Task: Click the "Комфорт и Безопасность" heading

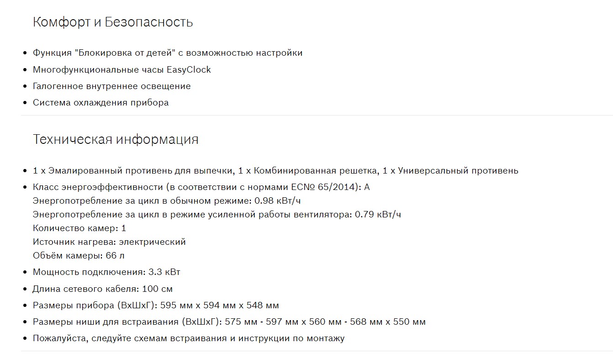Action: (x=112, y=22)
